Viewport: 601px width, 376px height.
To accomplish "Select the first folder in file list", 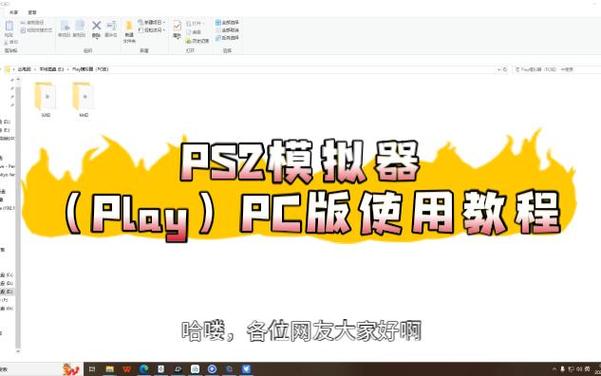I will pos(46,99).
